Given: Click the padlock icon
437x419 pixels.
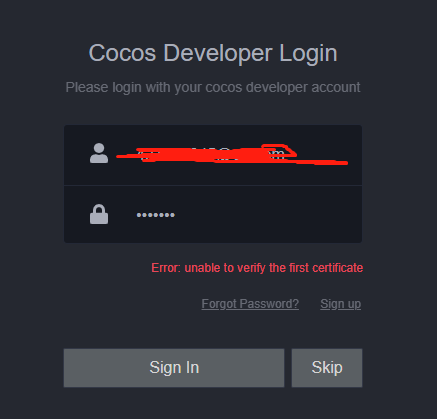Looking at the screenshot, I should point(99,214).
